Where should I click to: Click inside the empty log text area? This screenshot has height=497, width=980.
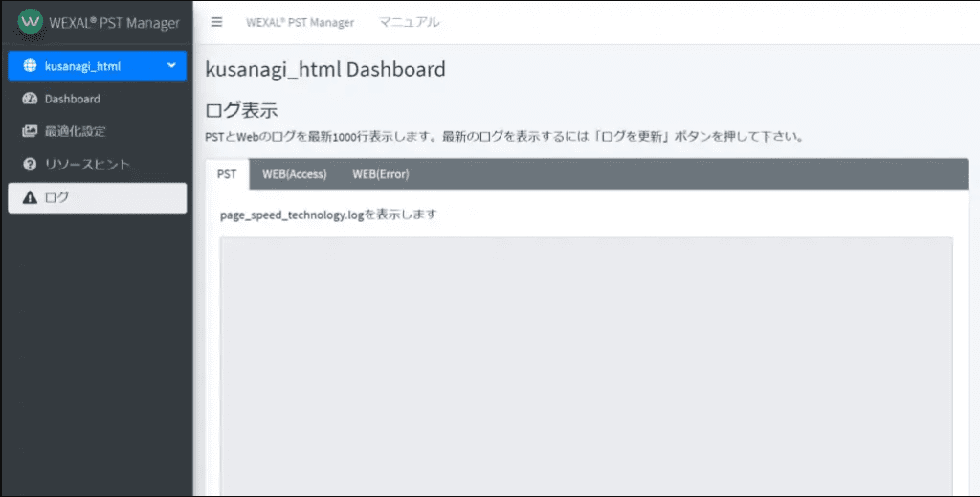click(x=587, y=366)
